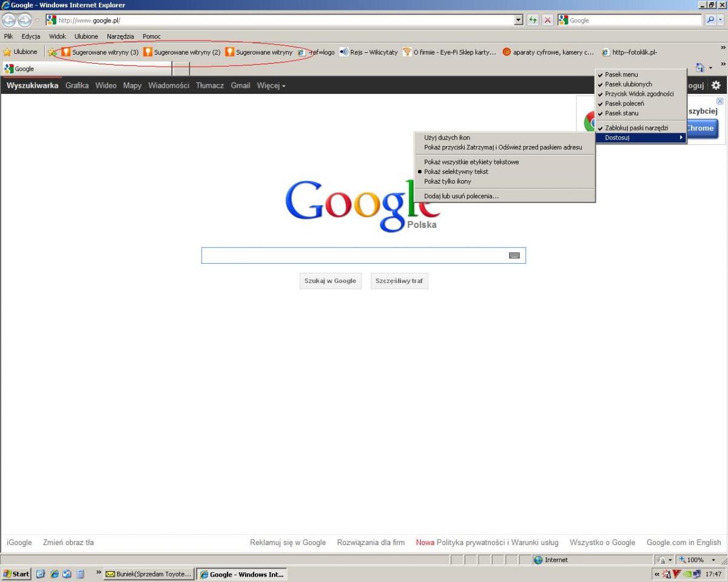Expand command bar overflow chevron
Screen dimensions: 728x582
coord(723,64)
